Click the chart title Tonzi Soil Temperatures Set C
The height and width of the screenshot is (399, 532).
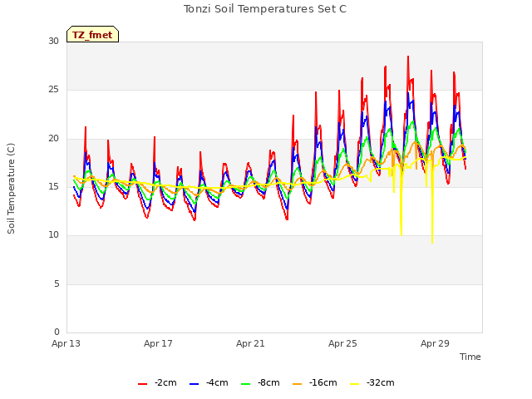point(265,9)
